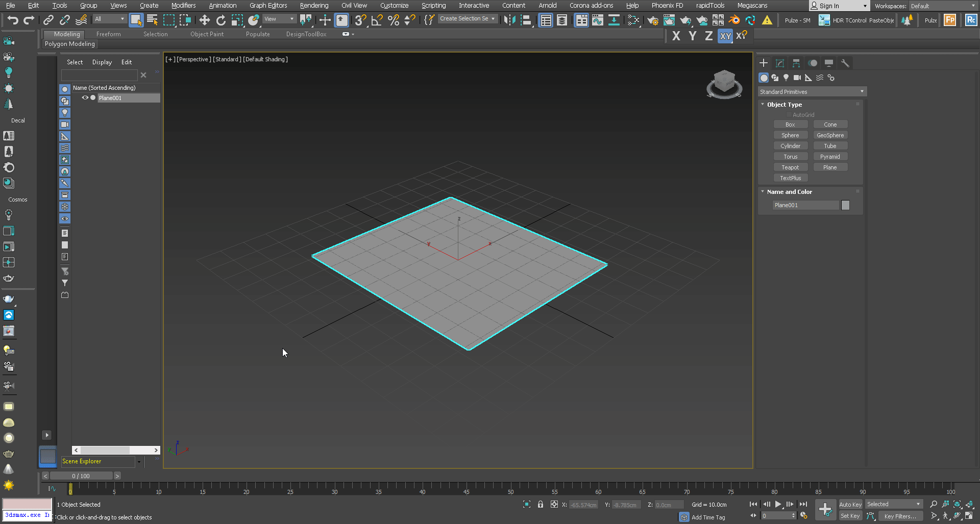Open the Curve Editor icon
The width and height of the screenshot is (980, 524).
[x=598, y=20]
